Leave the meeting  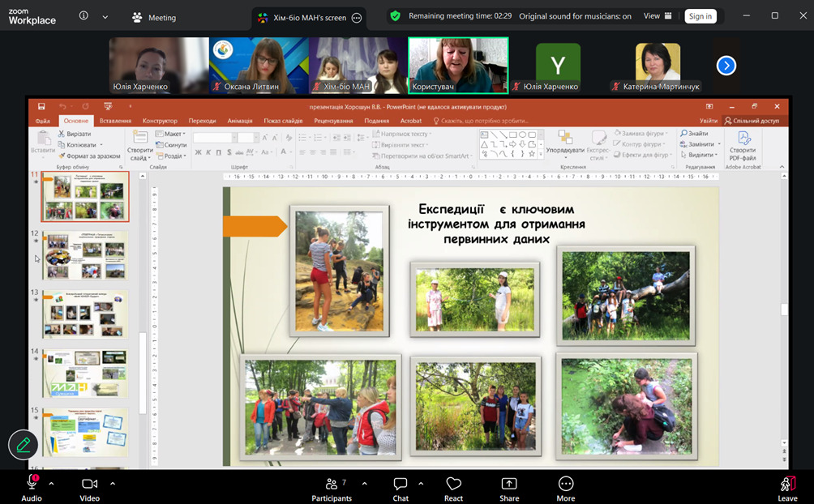pos(786,488)
